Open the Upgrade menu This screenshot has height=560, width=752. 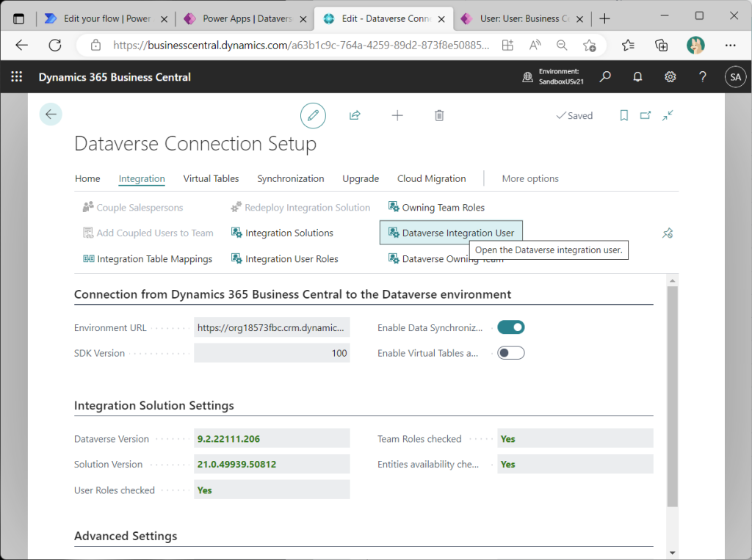(x=361, y=179)
